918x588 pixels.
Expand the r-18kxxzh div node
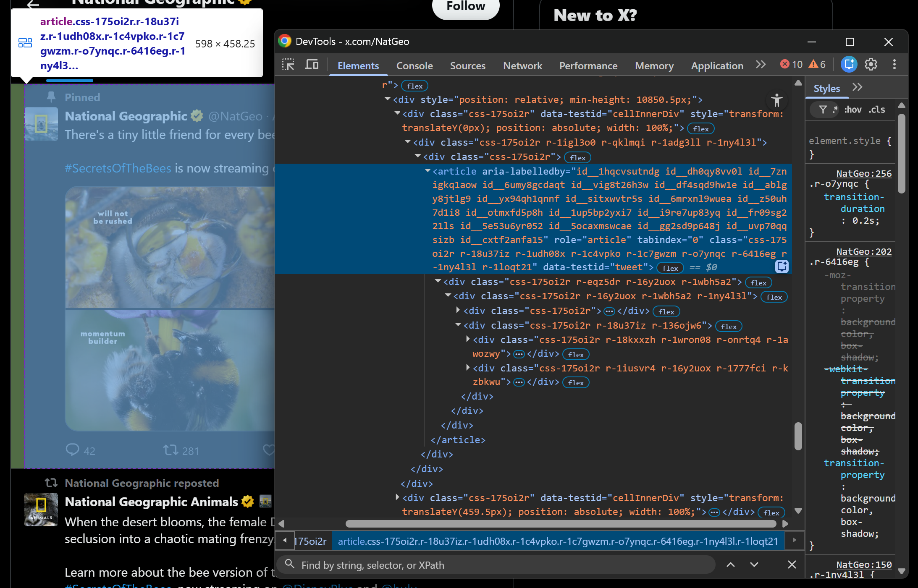[x=468, y=339]
